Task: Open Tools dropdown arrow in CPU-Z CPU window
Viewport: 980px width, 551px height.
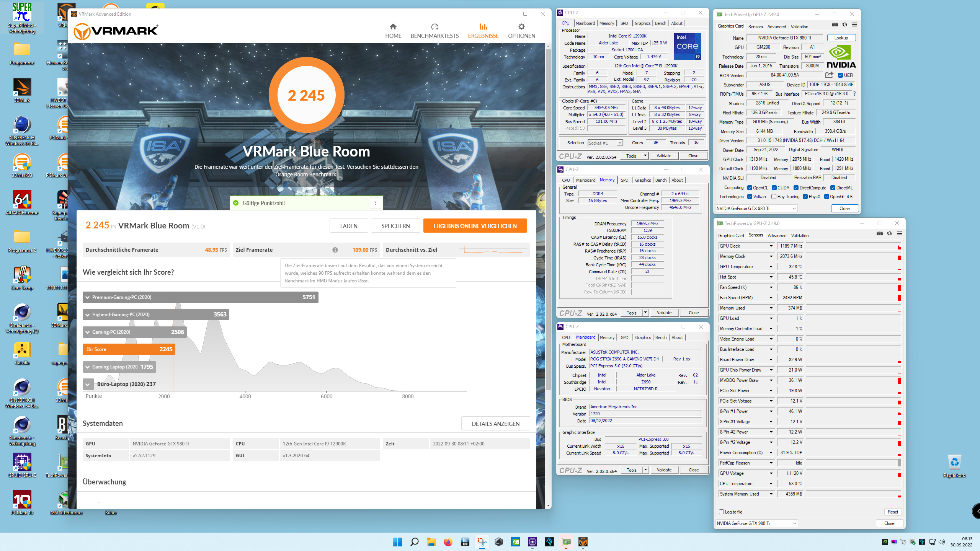Action: tap(645, 156)
